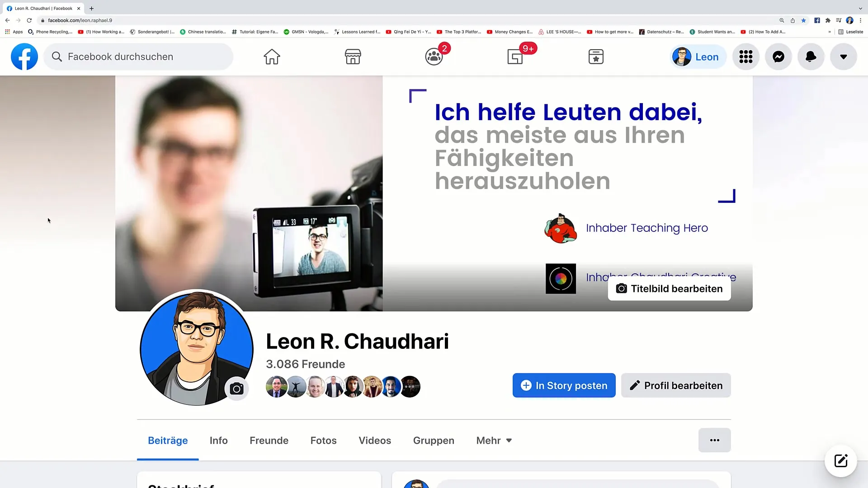Click the Leon profile name link
Image resolution: width=868 pixels, height=488 pixels.
click(x=707, y=56)
